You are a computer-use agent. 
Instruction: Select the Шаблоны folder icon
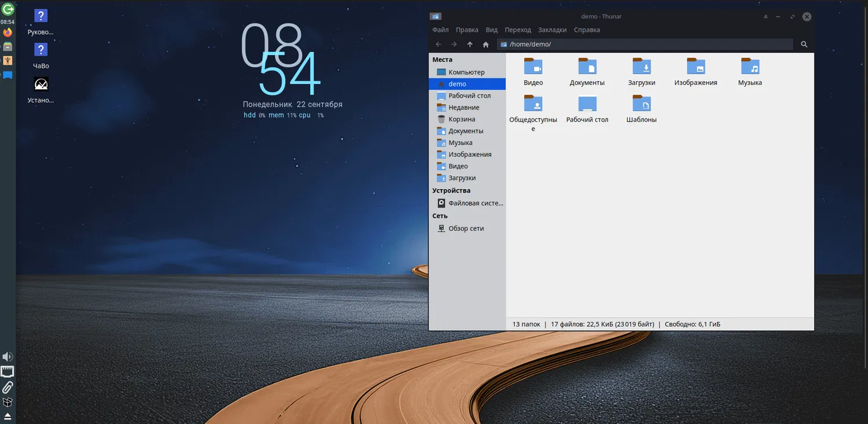coord(641,104)
